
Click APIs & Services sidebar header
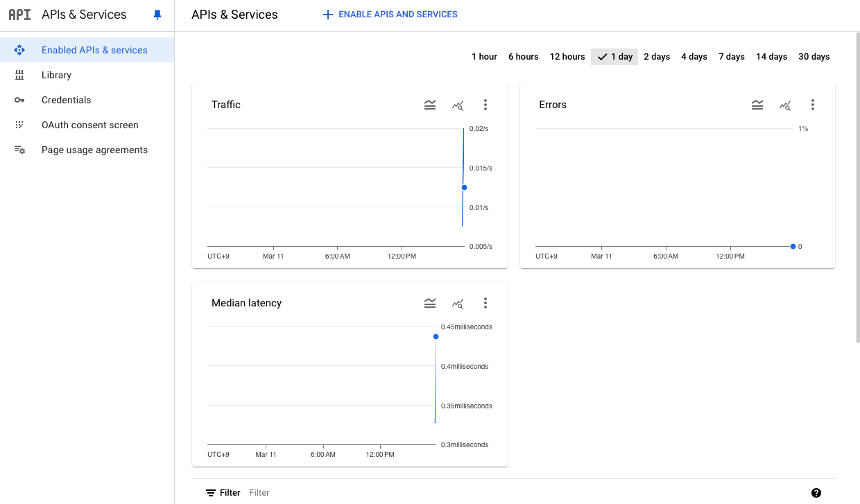[84, 15]
